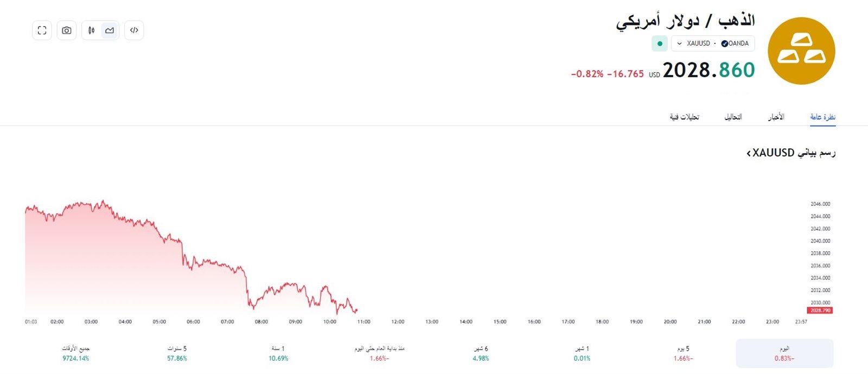Open the chart in fullscreen mode
Screen dimensions: 868x374
pos(42,30)
